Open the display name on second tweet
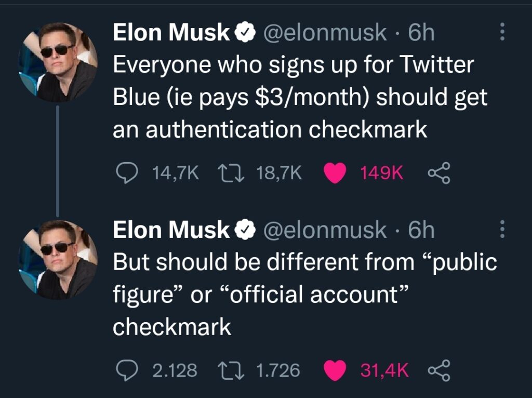Image resolution: width=532 pixels, height=398 pixels. tap(171, 230)
